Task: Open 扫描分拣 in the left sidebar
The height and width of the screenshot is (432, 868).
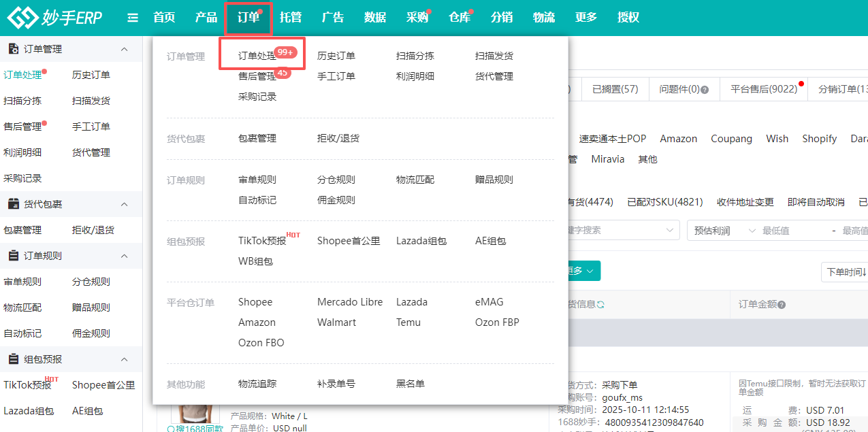Action: pyautogui.click(x=22, y=101)
